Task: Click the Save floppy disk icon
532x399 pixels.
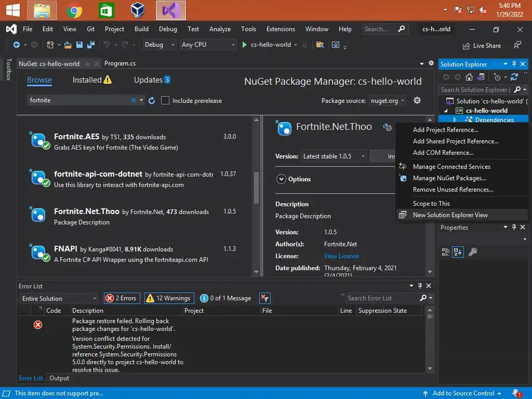Action: pyautogui.click(x=79, y=45)
